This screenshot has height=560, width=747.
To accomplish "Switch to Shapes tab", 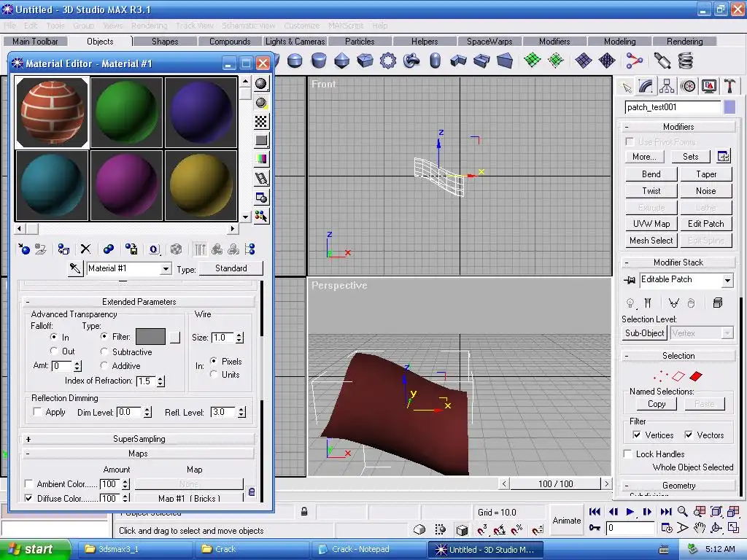I will click(x=165, y=42).
